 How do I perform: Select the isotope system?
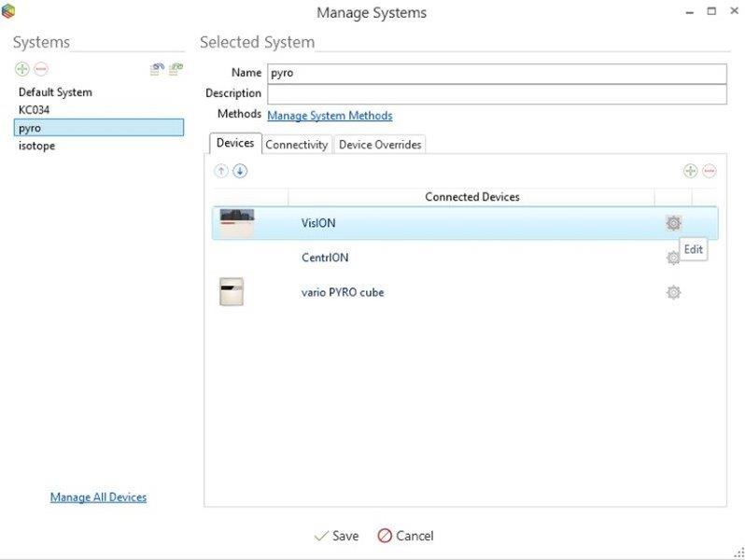[x=36, y=146]
